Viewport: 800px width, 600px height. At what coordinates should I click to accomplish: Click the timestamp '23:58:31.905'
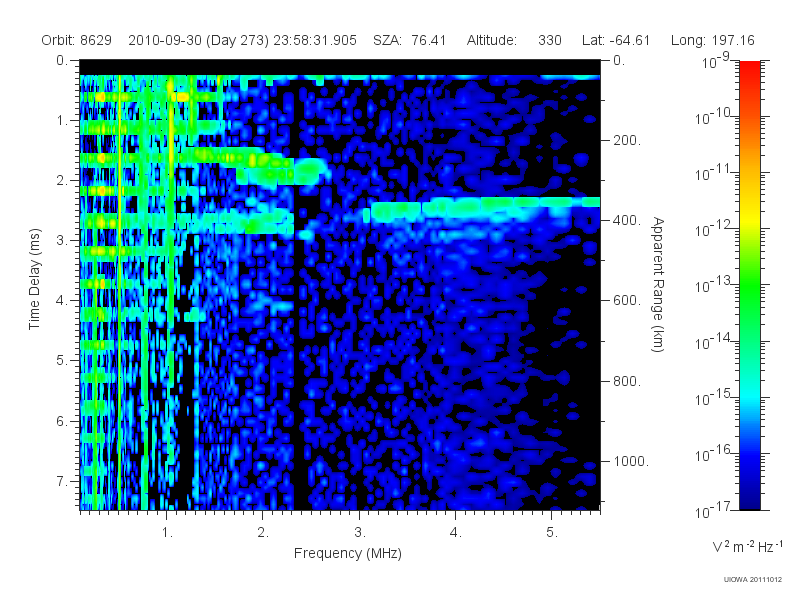(x=315, y=40)
